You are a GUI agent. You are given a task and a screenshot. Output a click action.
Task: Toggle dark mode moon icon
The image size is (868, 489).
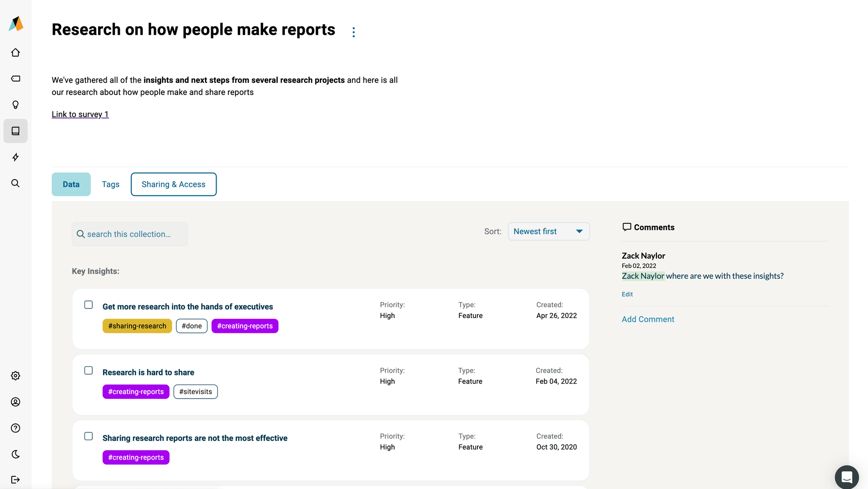15,454
